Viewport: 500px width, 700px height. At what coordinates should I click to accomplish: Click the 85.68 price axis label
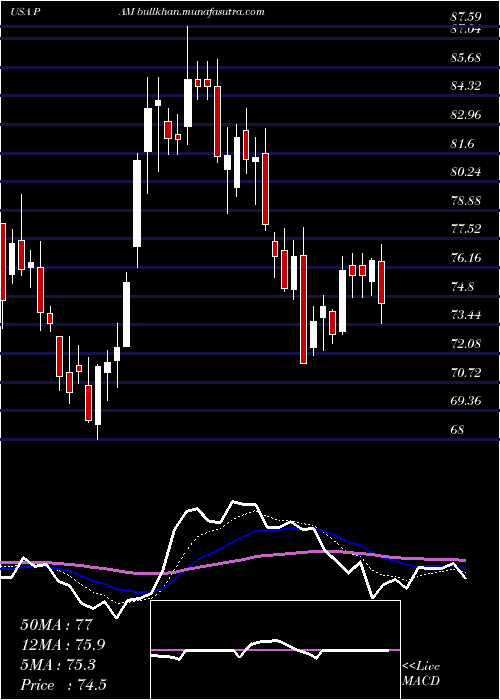coord(466,58)
